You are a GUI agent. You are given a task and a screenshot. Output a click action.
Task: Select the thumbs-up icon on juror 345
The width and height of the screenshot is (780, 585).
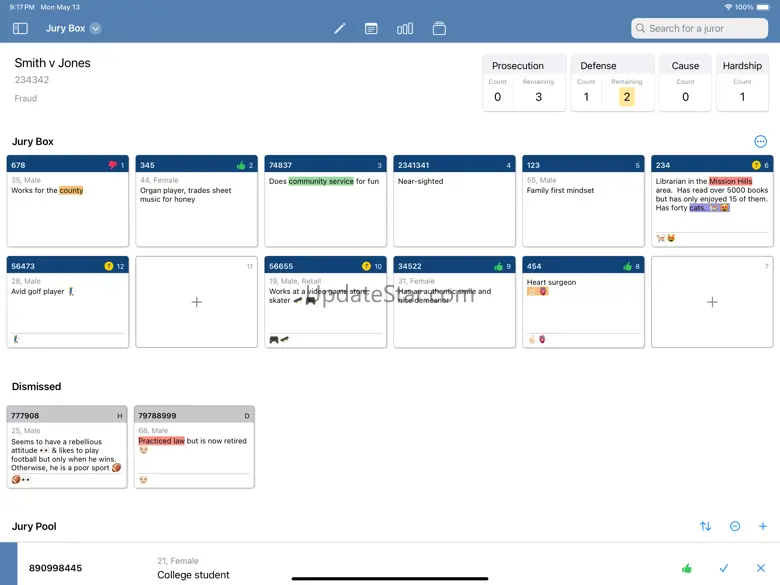pos(241,165)
